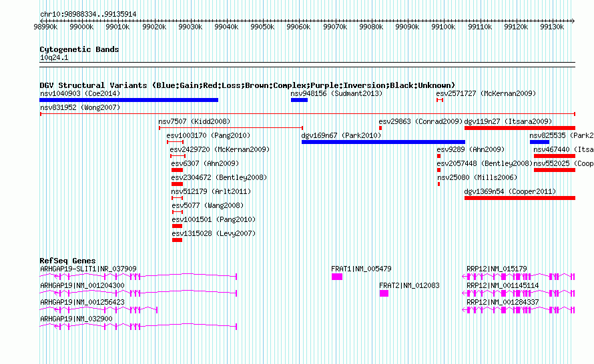Click ARHGAP19|NM_032900 gene label
594x364 pixels.
(76, 319)
